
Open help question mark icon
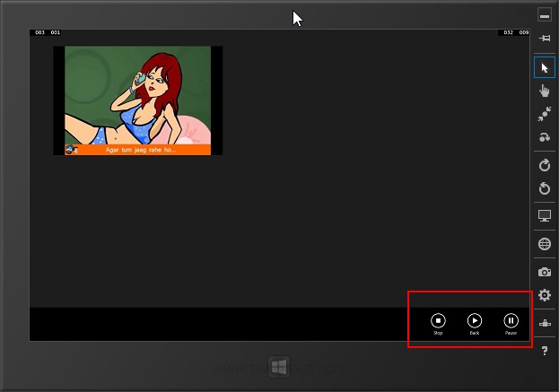pyautogui.click(x=545, y=351)
